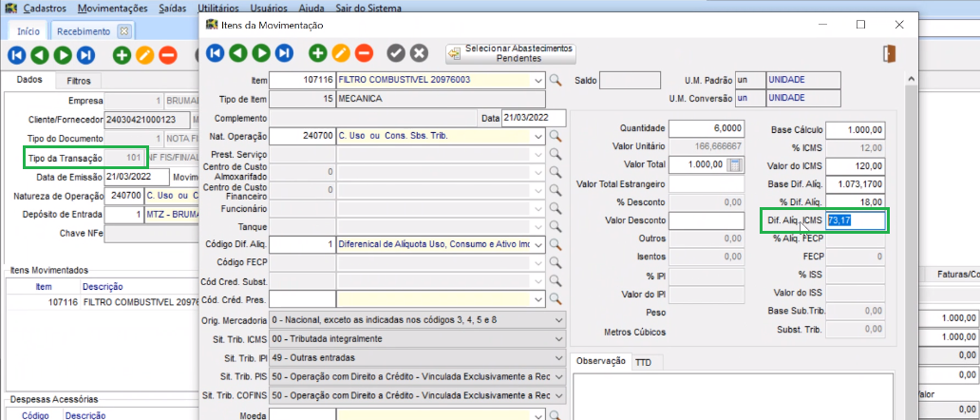The height and width of the screenshot is (420, 980).
Task: Expand the Item dropdown showing FILTRO COMBUSTIVEL
Action: coord(539,80)
